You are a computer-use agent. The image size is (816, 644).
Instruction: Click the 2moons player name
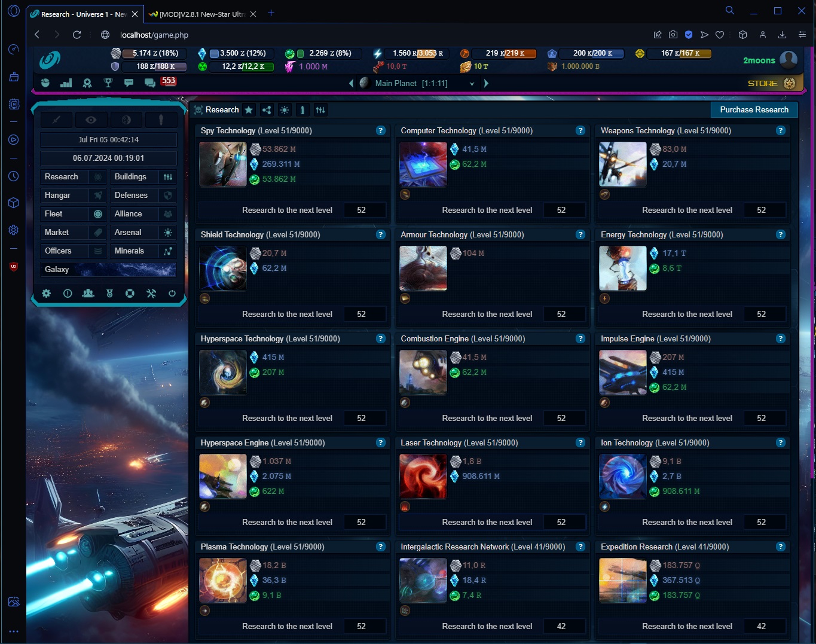(x=759, y=60)
